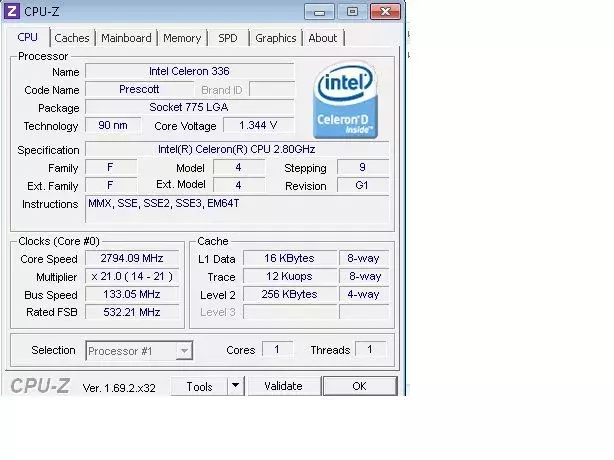Expand the Tools dropdown arrow
This screenshot has width=614, height=460.
click(x=236, y=386)
